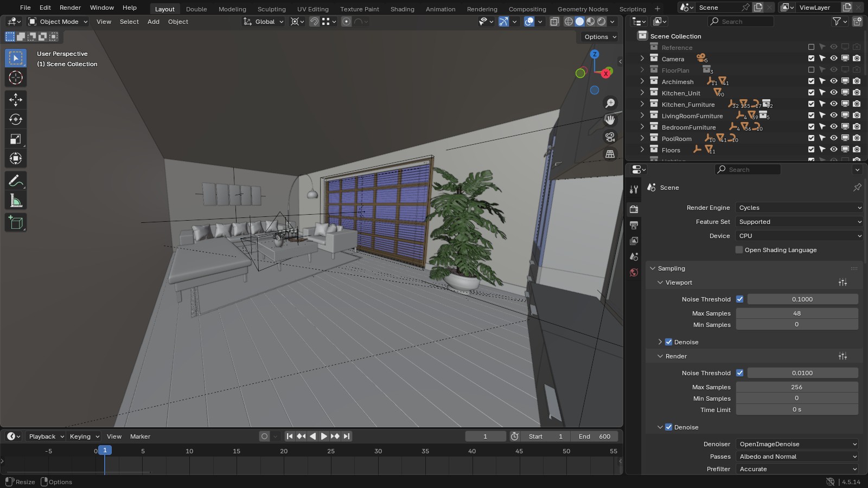Hide the Kitchen_Unit collection in viewport

point(834,93)
